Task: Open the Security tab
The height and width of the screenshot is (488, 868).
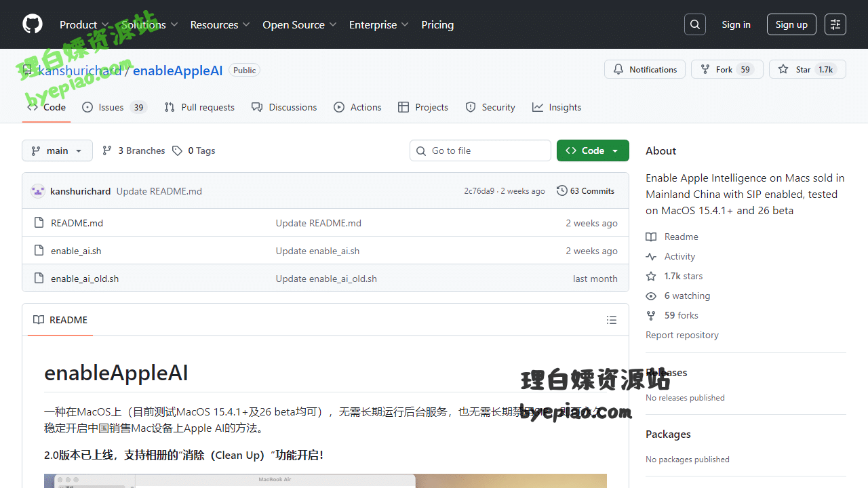Action: click(490, 107)
